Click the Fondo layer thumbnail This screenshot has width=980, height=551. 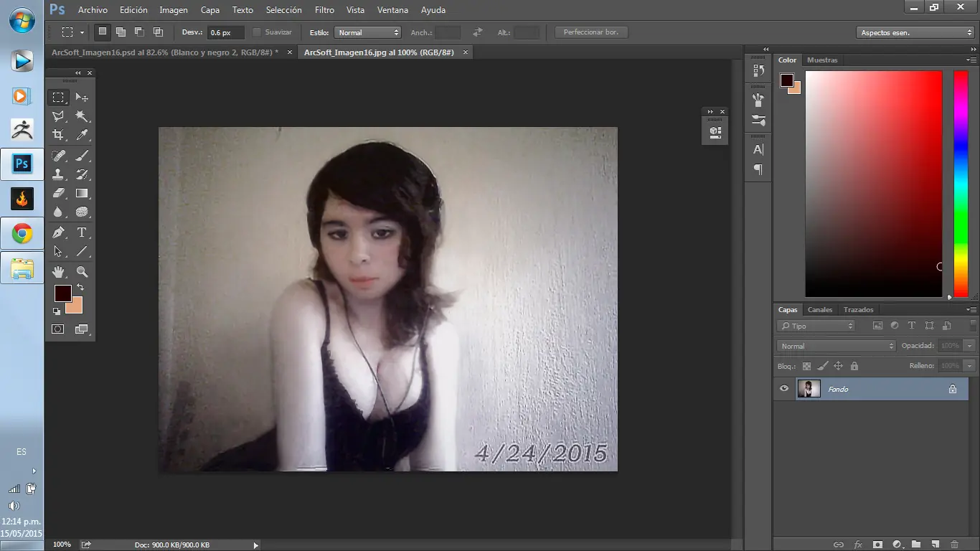coord(809,389)
